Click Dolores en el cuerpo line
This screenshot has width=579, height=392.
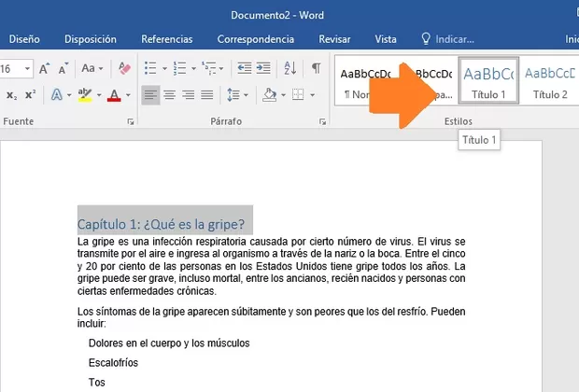pyautogui.click(x=169, y=343)
